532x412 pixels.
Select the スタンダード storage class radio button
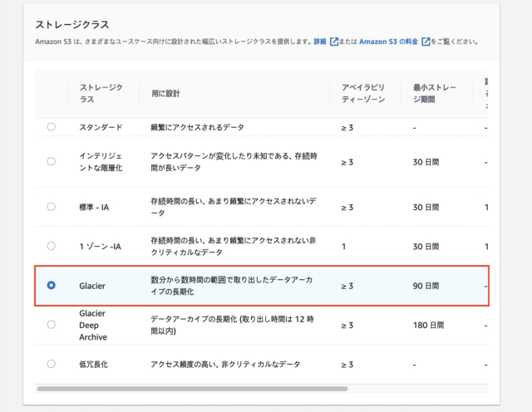52,127
